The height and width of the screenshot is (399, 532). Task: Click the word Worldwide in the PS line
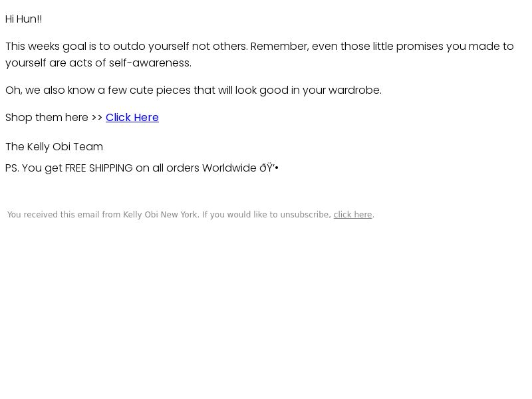tap(229, 168)
